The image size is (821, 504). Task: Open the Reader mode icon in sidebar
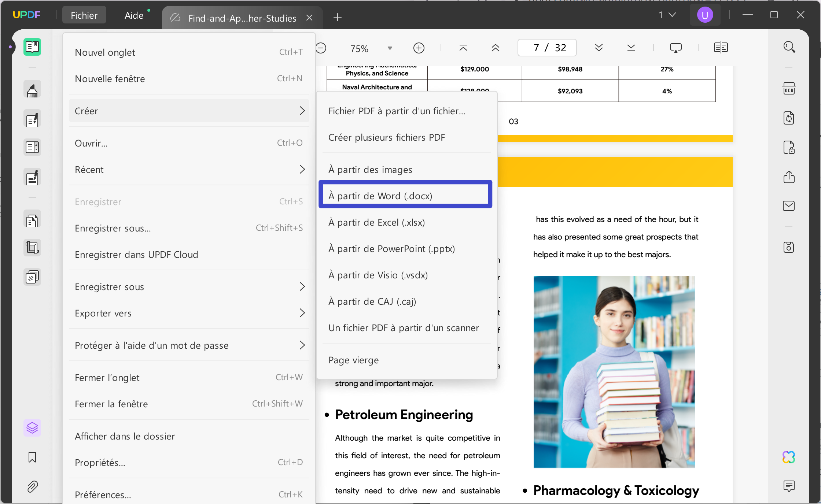[x=32, y=47]
